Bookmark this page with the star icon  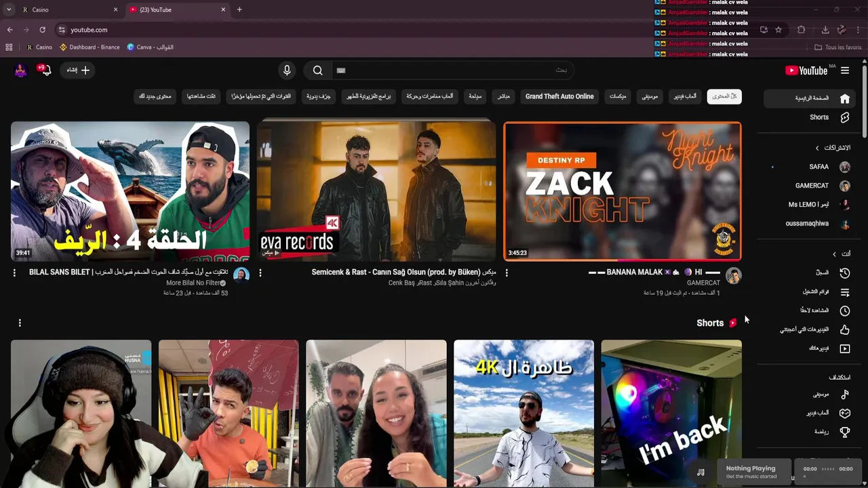(778, 30)
